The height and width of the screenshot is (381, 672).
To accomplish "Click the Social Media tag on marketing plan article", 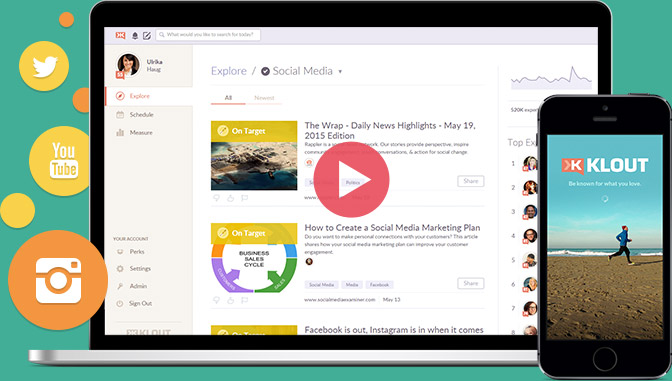I will 321,285.
